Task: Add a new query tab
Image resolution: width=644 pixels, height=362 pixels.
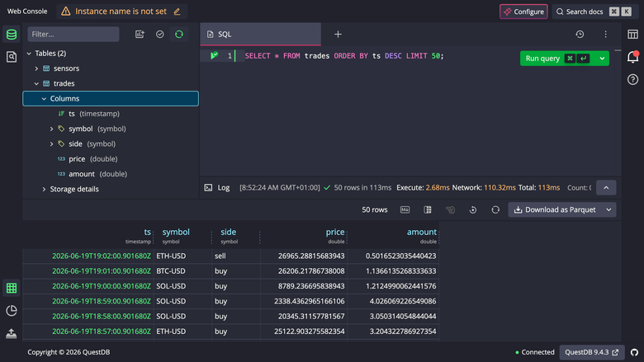Action: click(x=338, y=35)
